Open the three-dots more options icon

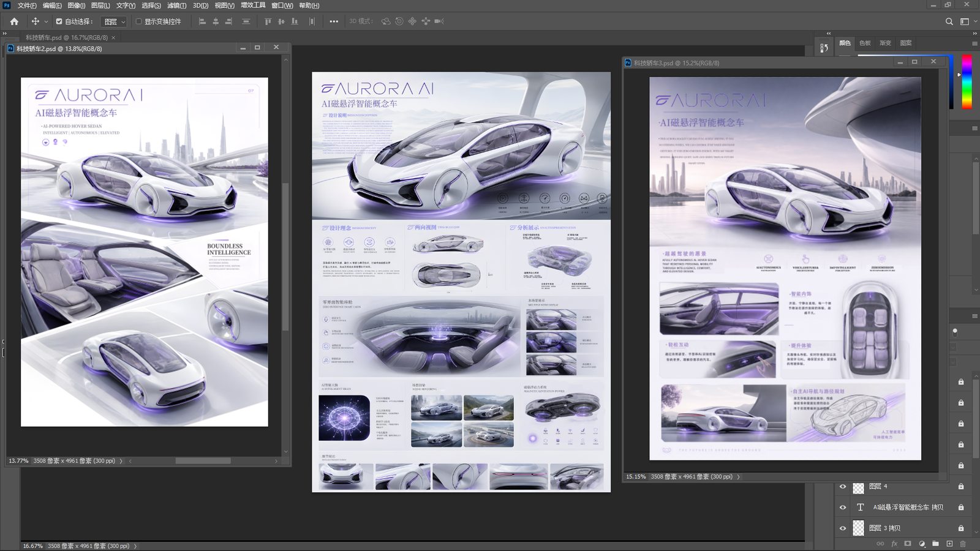334,21
